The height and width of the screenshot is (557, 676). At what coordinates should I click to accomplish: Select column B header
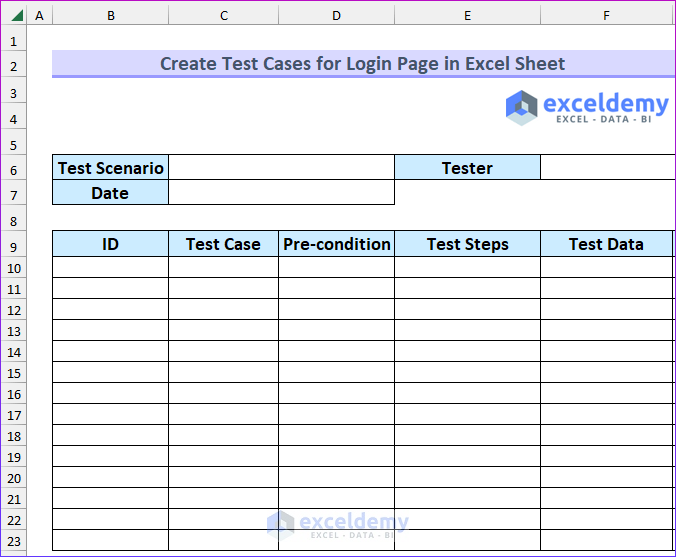[x=110, y=15]
